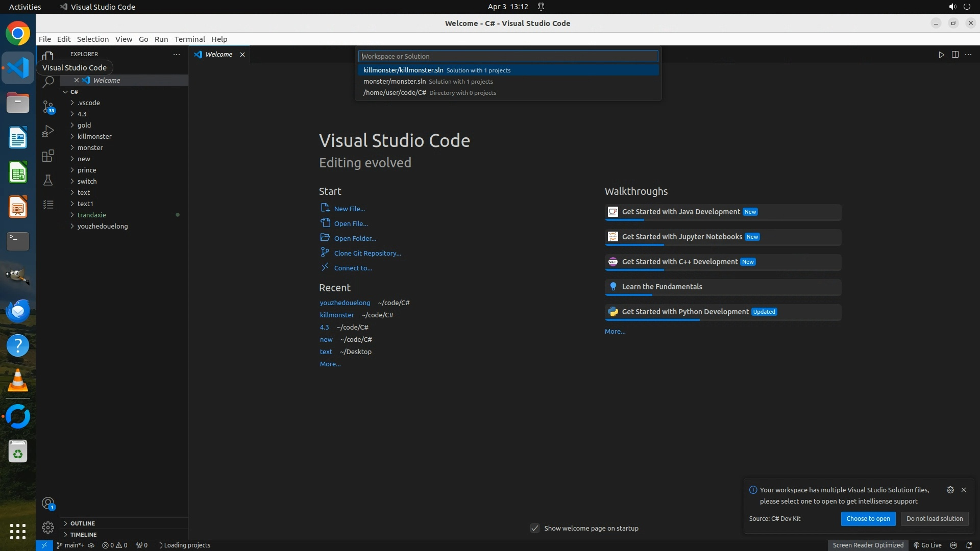980x551 pixels.
Task: Click the Manage gear icon in activity bar
Action: coord(48,527)
